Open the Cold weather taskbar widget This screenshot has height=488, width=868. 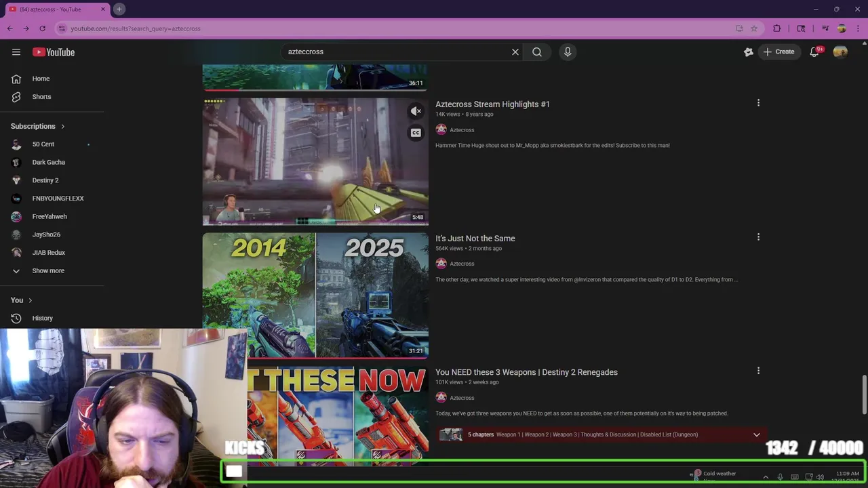pyautogui.click(x=713, y=476)
